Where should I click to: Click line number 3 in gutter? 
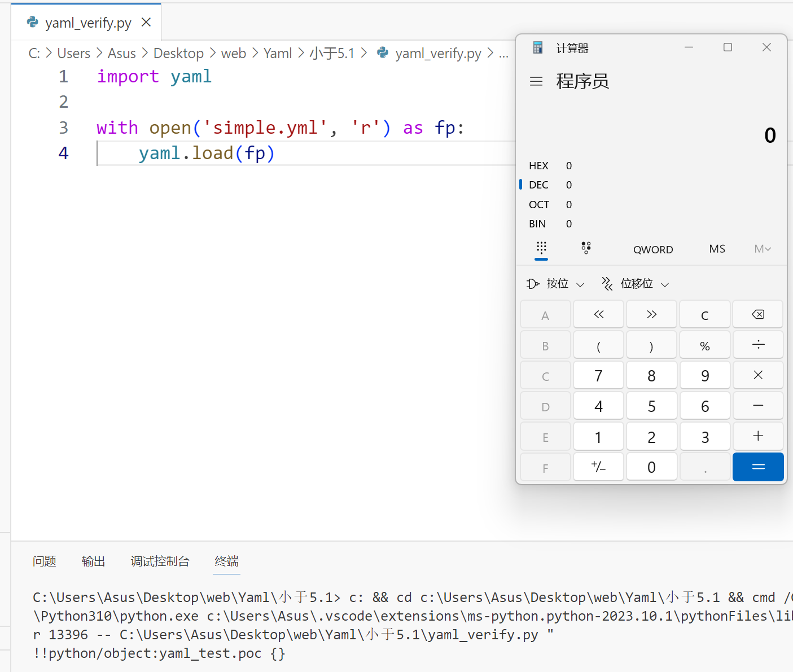pos(63,128)
